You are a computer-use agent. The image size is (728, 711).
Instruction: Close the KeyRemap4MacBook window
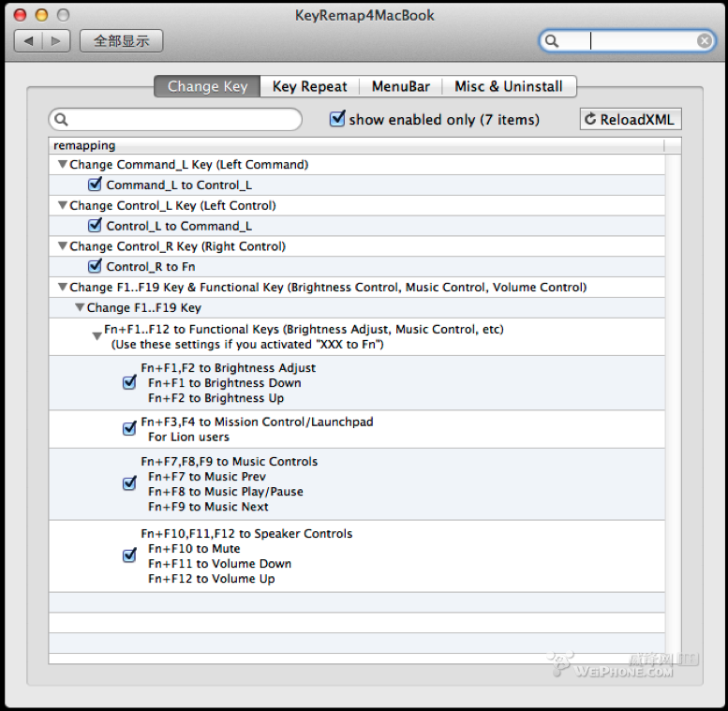(x=20, y=15)
